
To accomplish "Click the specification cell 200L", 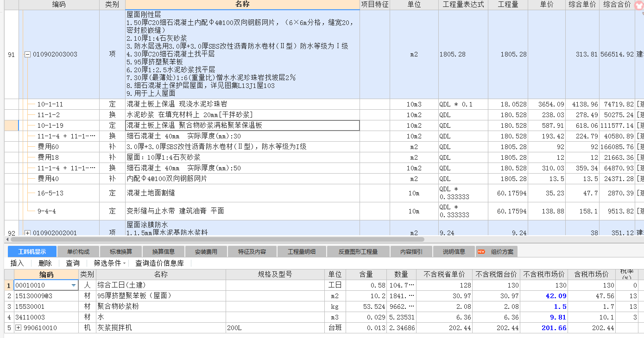I will click(x=275, y=328).
